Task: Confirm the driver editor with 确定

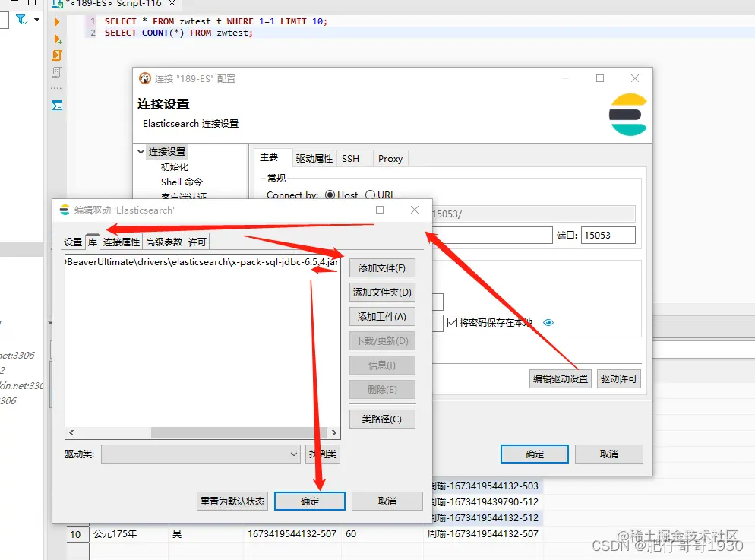Action: [310, 501]
